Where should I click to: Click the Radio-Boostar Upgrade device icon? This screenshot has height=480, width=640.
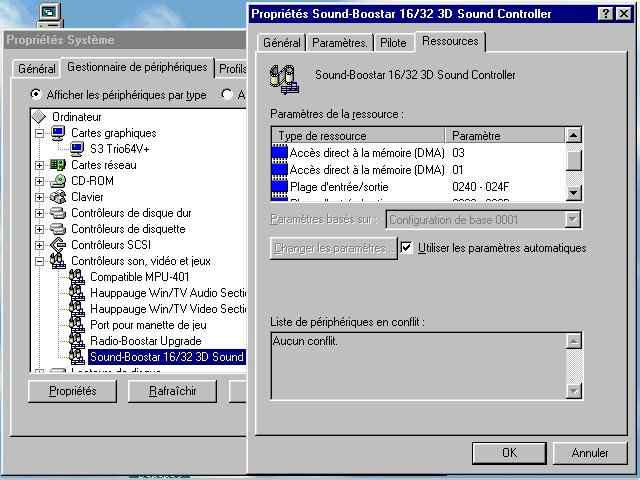pos(77,341)
